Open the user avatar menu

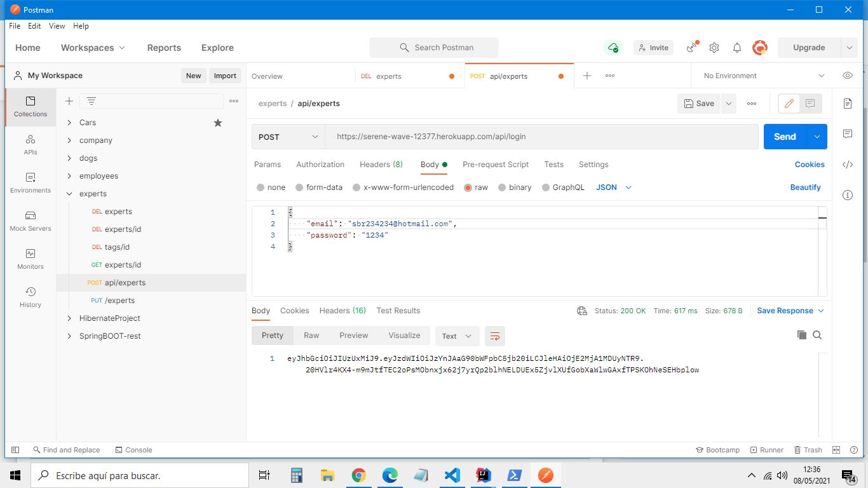pos(760,48)
